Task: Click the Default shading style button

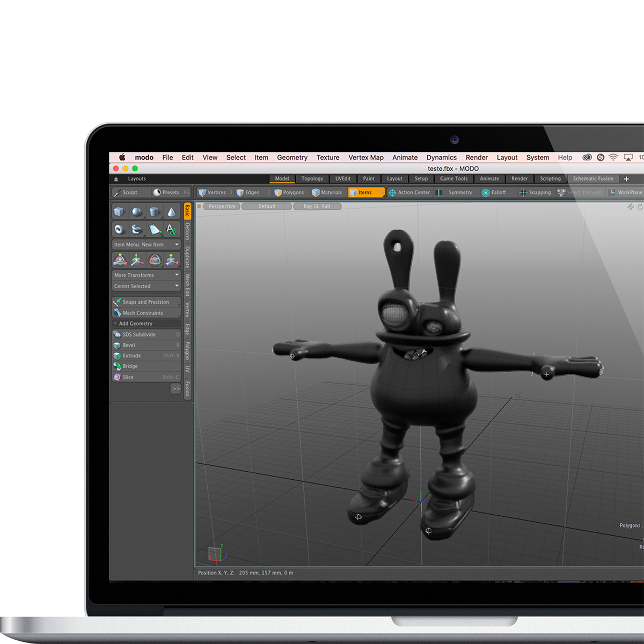Action: tap(267, 207)
